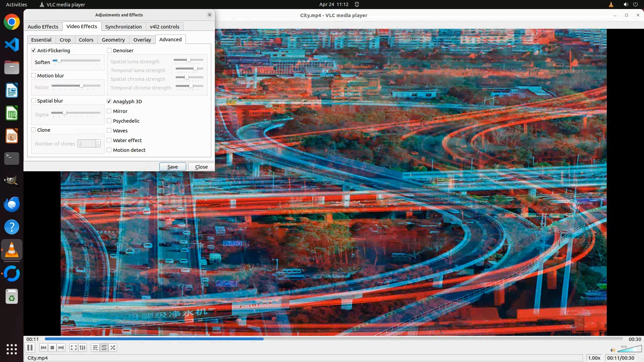Enable the Motion blur checkbox
This screenshot has height=362, width=644.
[x=34, y=75]
